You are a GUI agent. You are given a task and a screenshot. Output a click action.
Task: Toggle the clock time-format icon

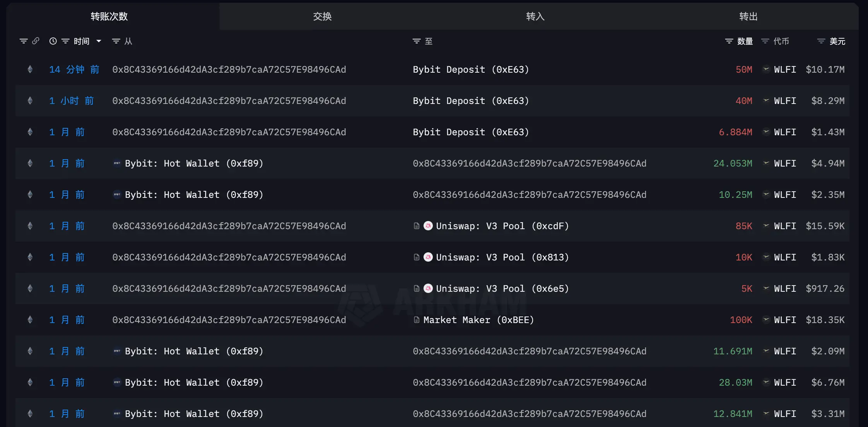pyautogui.click(x=53, y=41)
